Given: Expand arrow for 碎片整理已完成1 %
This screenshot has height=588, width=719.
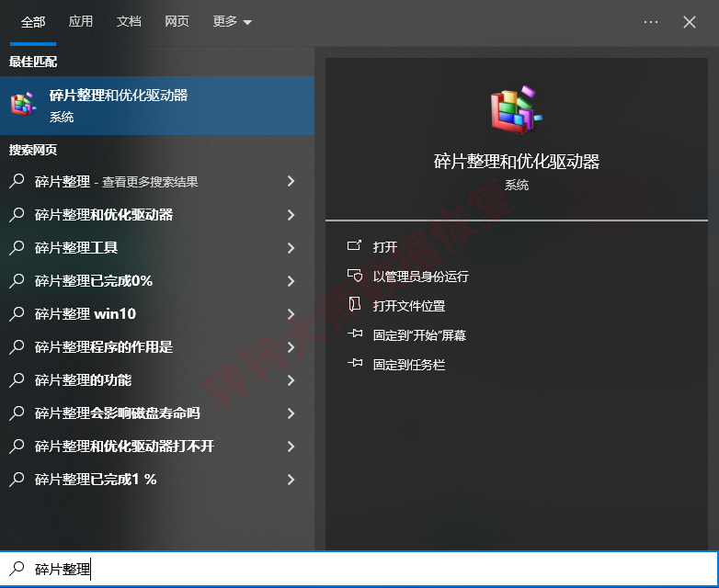Looking at the screenshot, I should point(291,479).
